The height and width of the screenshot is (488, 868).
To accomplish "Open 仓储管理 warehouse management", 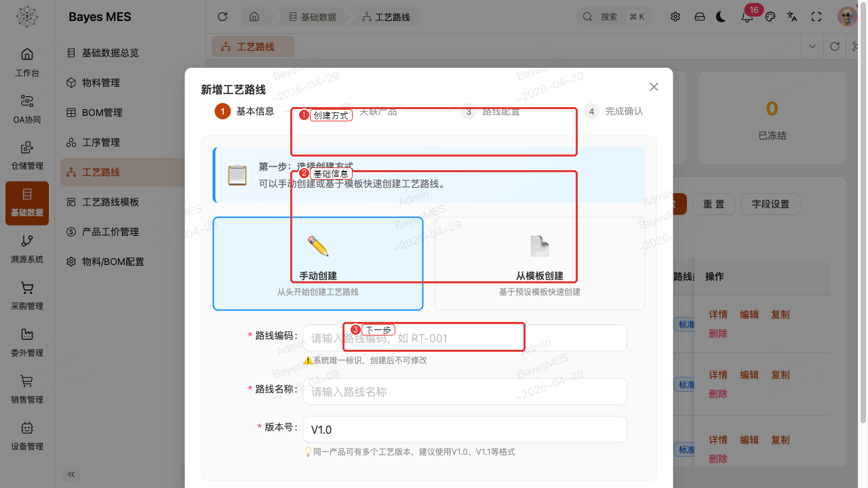I will point(27,156).
